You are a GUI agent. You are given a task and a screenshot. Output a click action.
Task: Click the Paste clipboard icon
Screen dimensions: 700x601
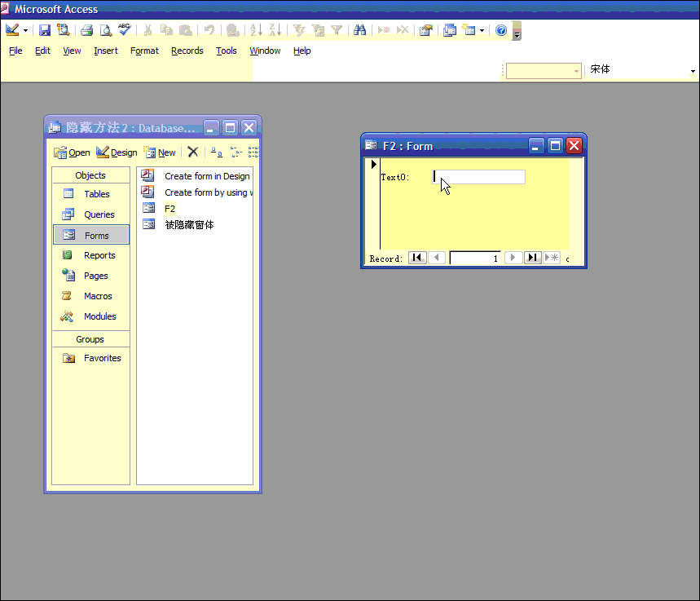[x=186, y=30]
